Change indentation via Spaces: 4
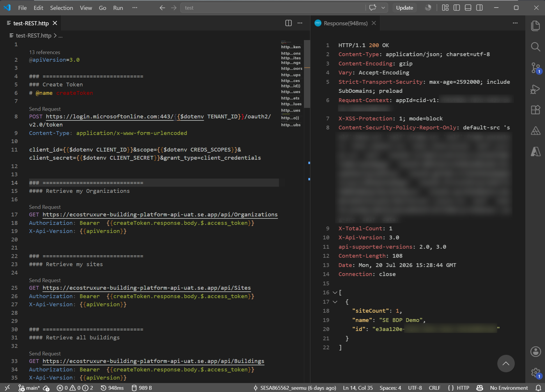The height and width of the screenshot is (392, 545). coord(390,388)
